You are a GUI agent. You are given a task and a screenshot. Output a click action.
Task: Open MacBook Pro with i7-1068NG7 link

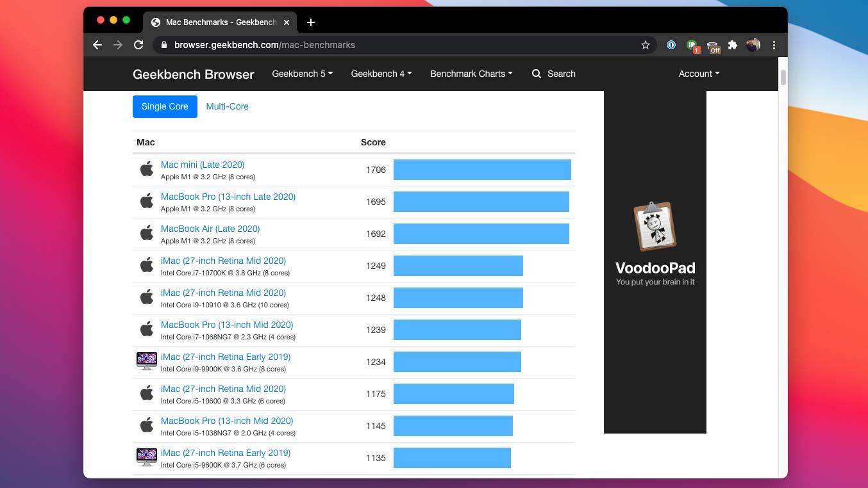[227, 325]
